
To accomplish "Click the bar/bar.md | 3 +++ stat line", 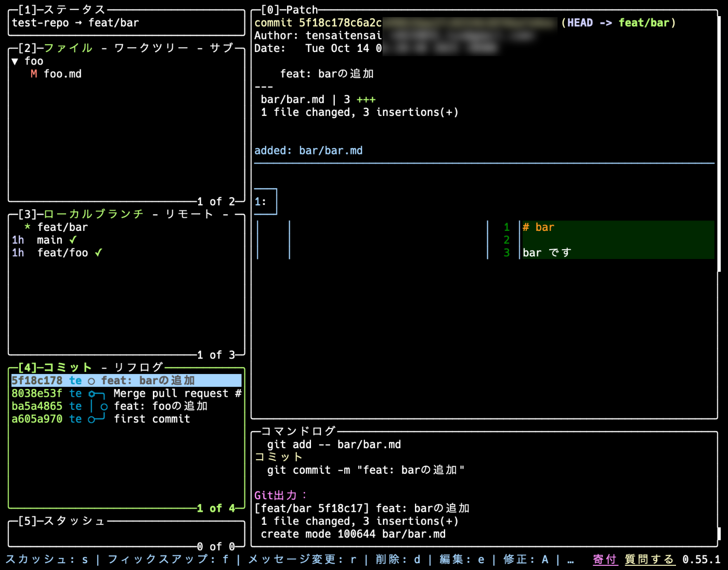I will pos(318,99).
